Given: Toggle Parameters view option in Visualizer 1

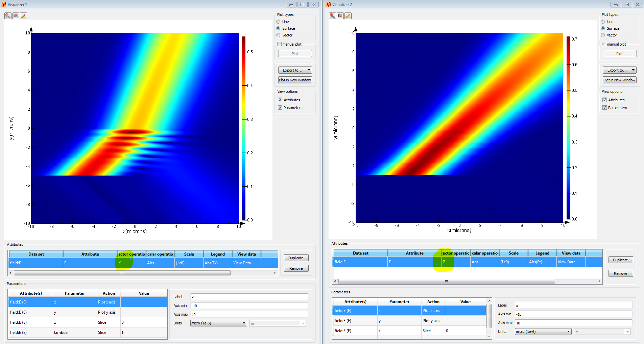Looking at the screenshot, I should click(x=280, y=108).
